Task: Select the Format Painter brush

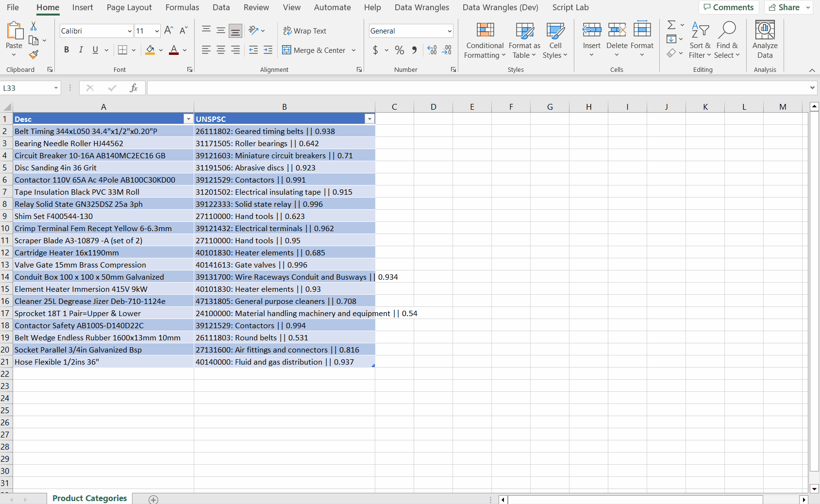Action: click(x=33, y=54)
